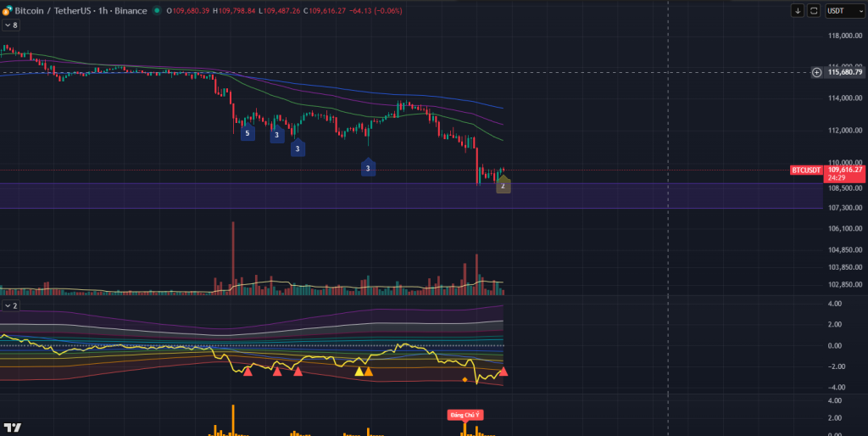
Task: Click the last red triangle on oscillator
Action: [x=504, y=372]
